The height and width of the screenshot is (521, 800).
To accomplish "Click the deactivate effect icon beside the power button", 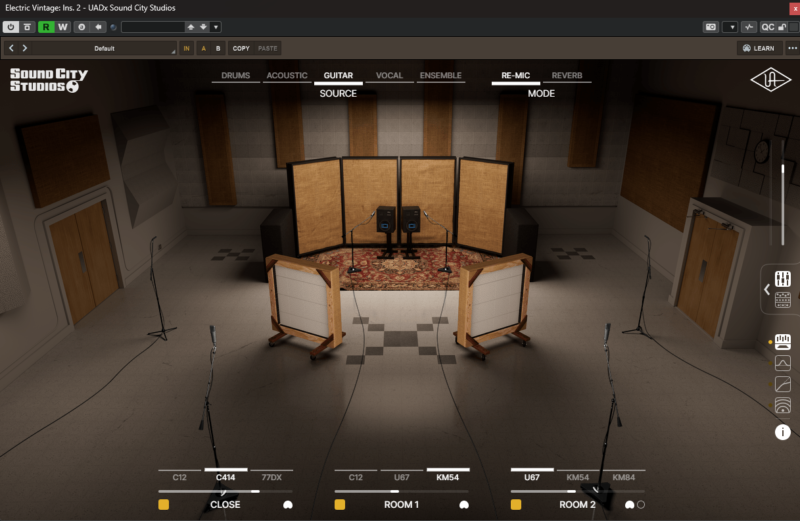I will [x=28, y=27].
